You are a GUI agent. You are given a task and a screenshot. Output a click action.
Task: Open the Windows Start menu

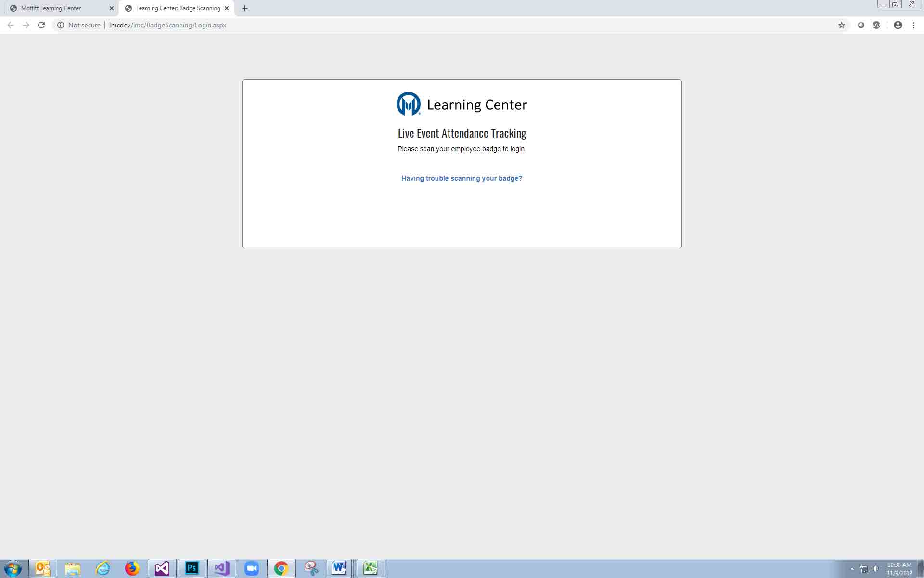point(13,568)
